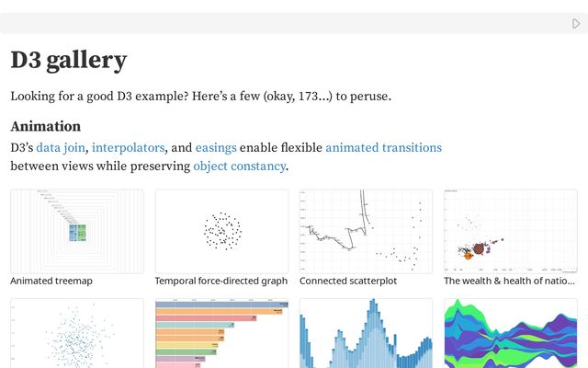
Task: Click the D3 gallery heading
Action: pyautogui.click(x=69, y=61)
